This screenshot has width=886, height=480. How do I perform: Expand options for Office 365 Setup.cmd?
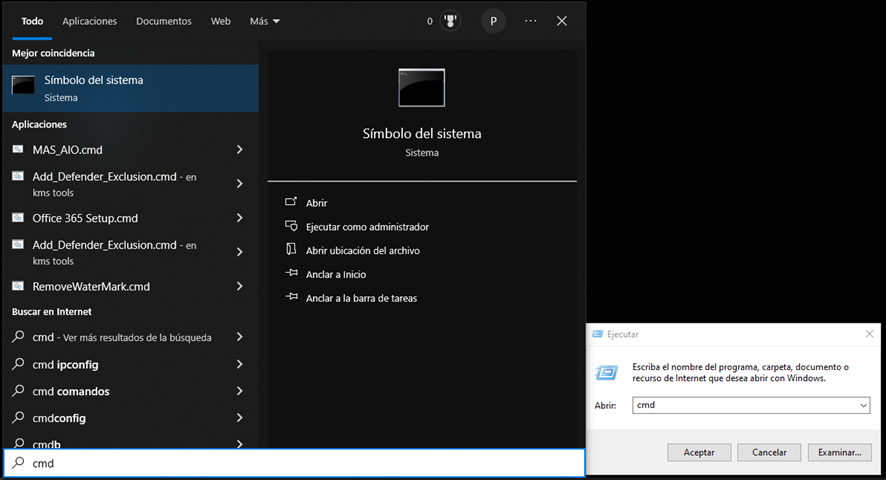pos(240,218)
